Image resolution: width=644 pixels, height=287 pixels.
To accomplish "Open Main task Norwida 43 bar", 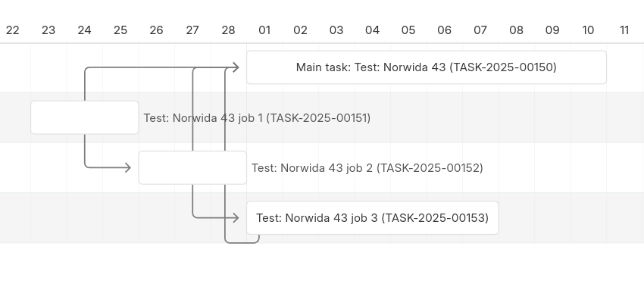I will [427, 67].
